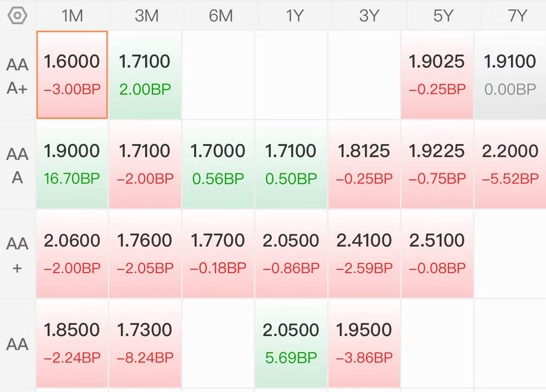Viewport: 546px width, 392px height.
Task: Select AA 1Y cell showing 5.69BP
Action: click(291, 344)
